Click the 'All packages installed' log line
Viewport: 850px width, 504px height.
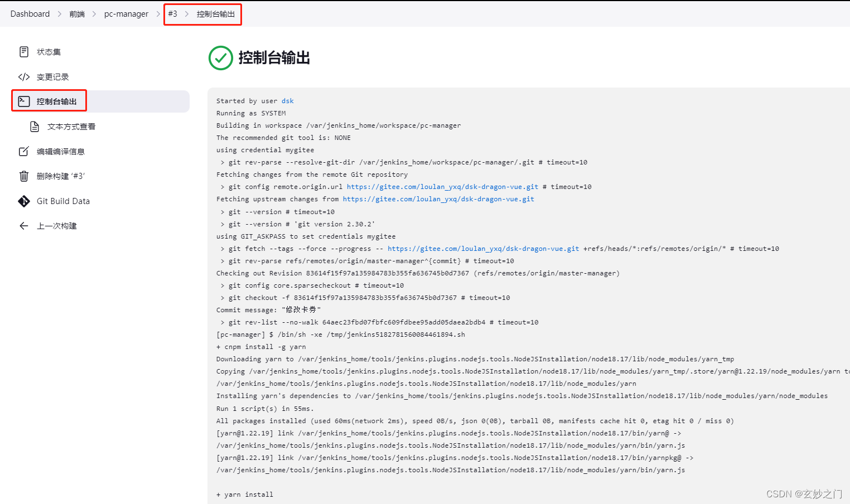(475, 421)
